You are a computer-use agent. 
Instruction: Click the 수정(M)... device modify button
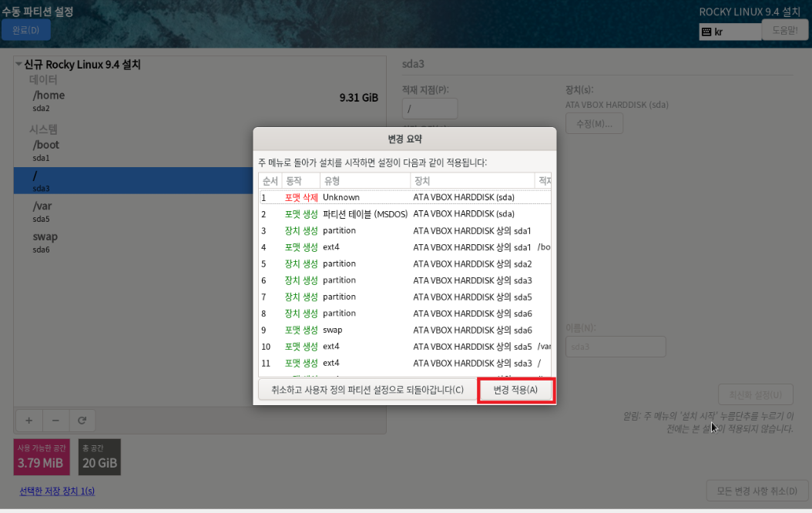(x=594, y=124)
